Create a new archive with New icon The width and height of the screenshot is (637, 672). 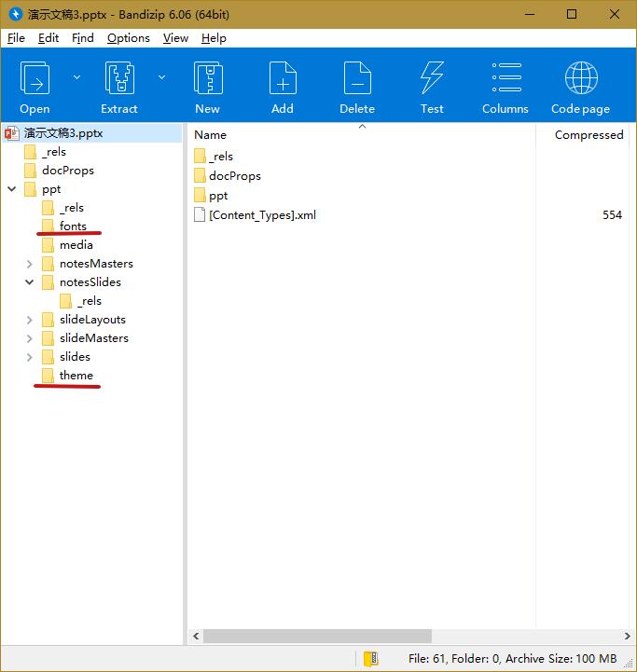pyautogui.click(x=207, y=79)
